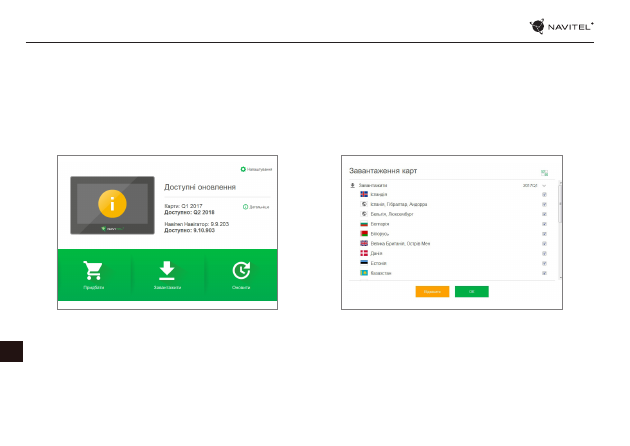Uncheck the Belarus map checkbox

coord(544,234)
